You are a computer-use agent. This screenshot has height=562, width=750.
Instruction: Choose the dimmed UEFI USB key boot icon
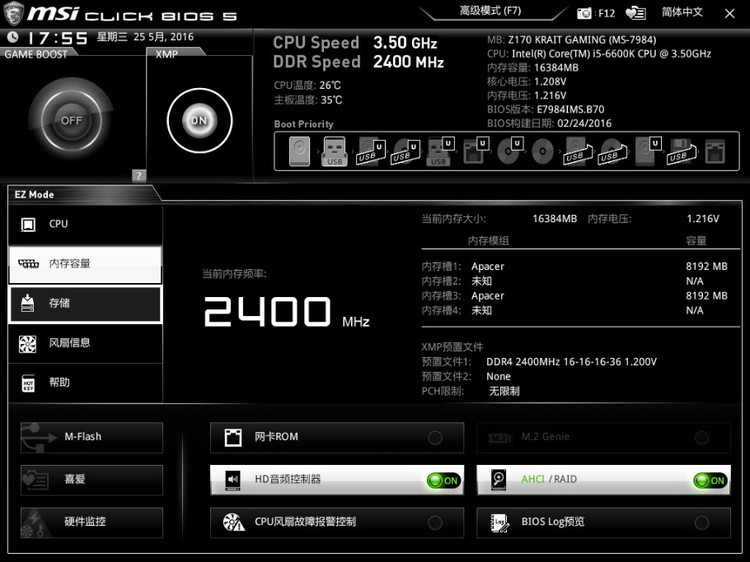pos(440,152)
